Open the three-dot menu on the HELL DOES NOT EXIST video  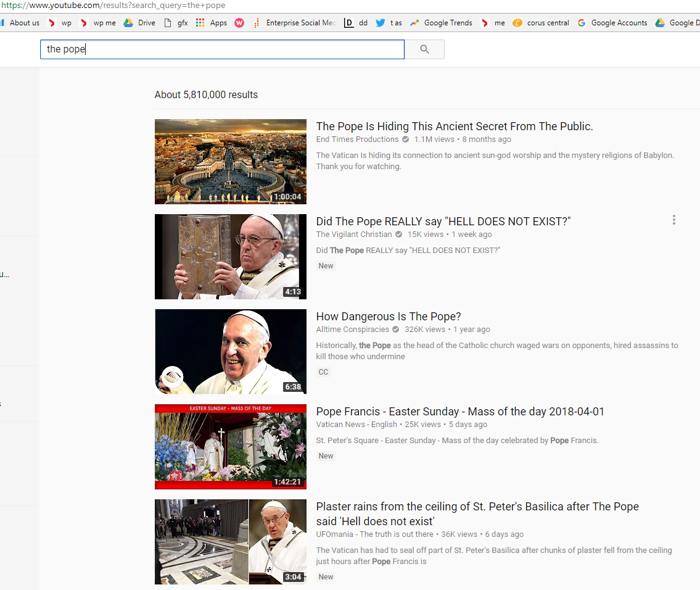[x=673, y=220]
